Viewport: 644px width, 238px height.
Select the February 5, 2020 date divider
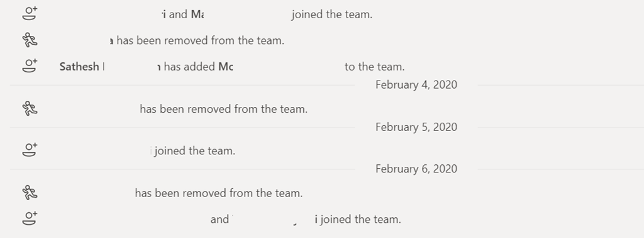coord(416,127)
